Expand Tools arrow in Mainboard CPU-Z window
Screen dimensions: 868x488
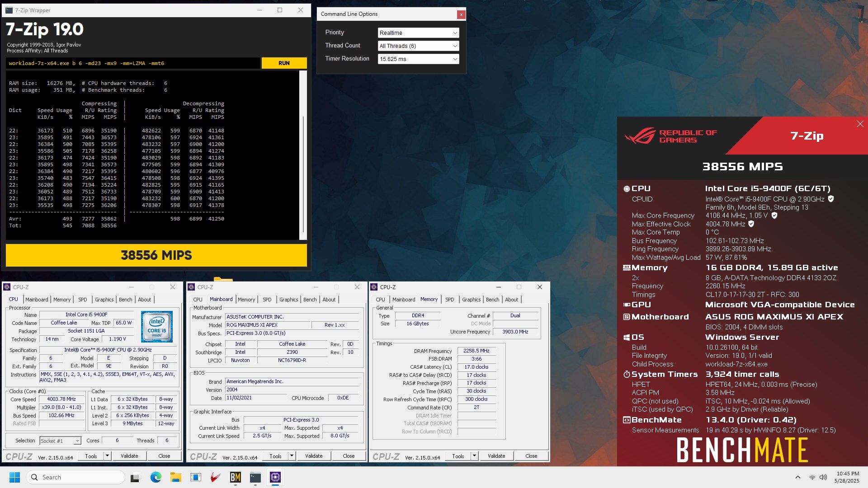point(292,456)
